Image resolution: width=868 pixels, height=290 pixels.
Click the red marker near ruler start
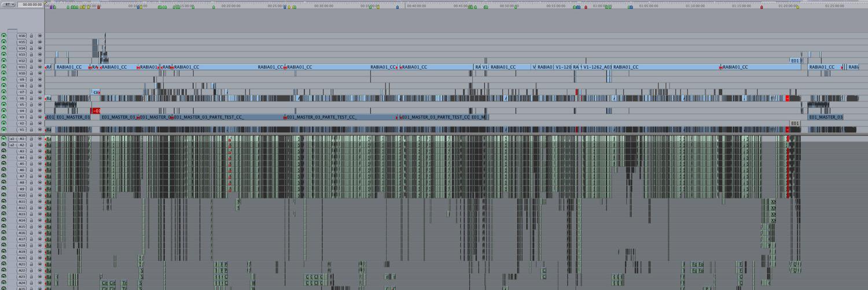click(98, 8)
